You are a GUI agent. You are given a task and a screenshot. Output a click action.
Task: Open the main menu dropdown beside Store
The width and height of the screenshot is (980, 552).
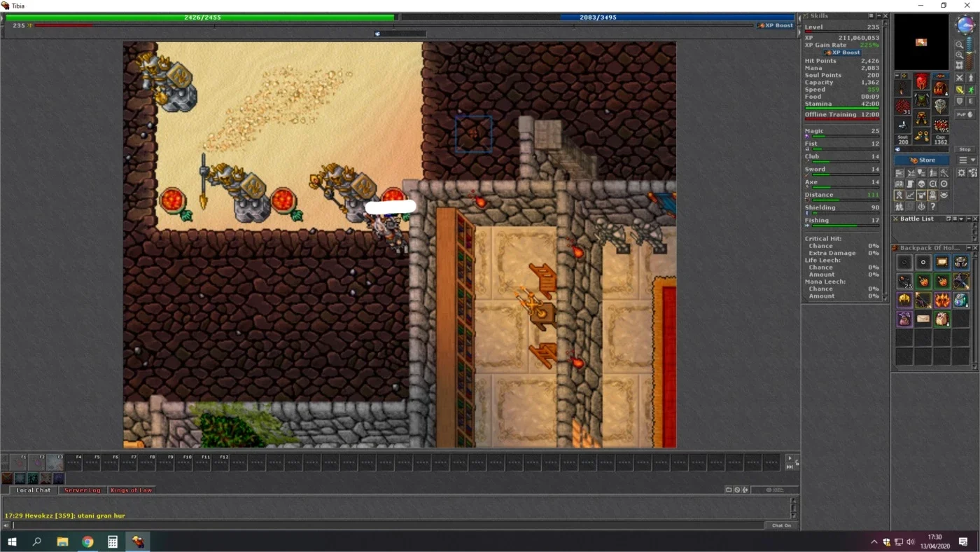[966, 160]
